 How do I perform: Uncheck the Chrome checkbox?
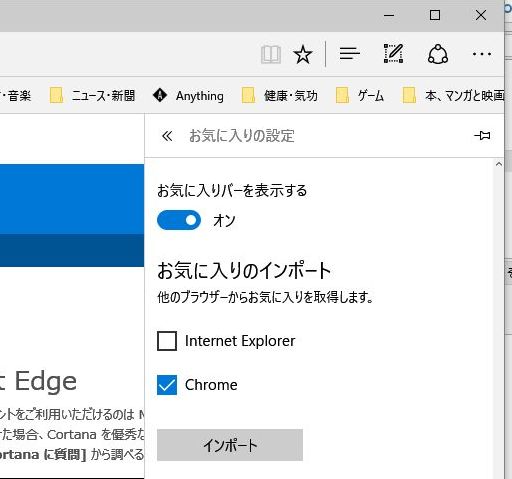click(167, 385)
